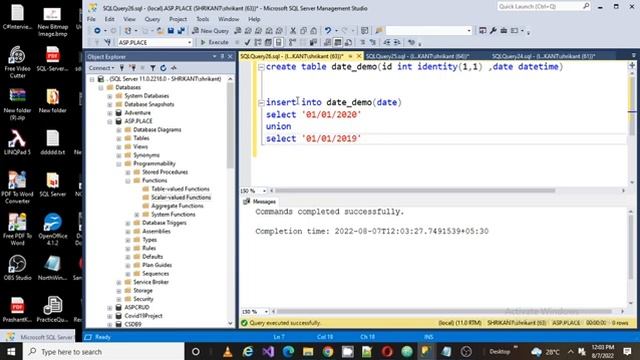The width and height of the screenshot is (640, 360).
Task: Switch output to Results to Grid
Action: tap(338, 42)
